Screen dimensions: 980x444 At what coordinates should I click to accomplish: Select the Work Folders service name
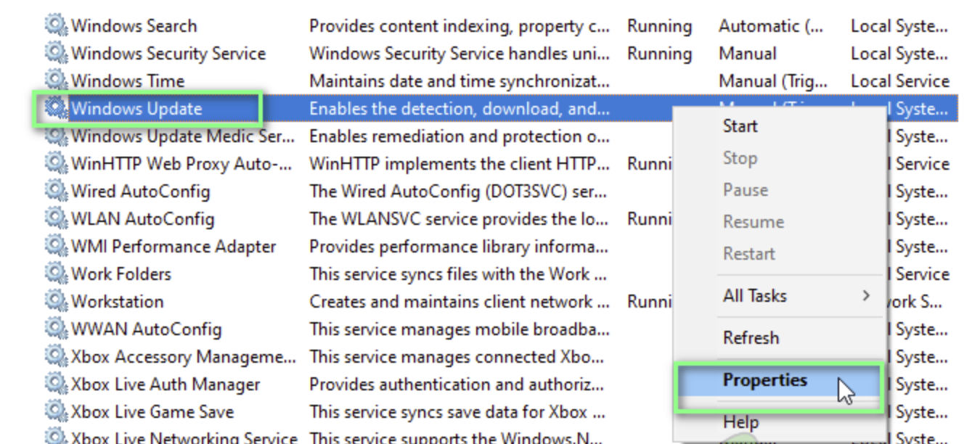(x=121, y=274)
